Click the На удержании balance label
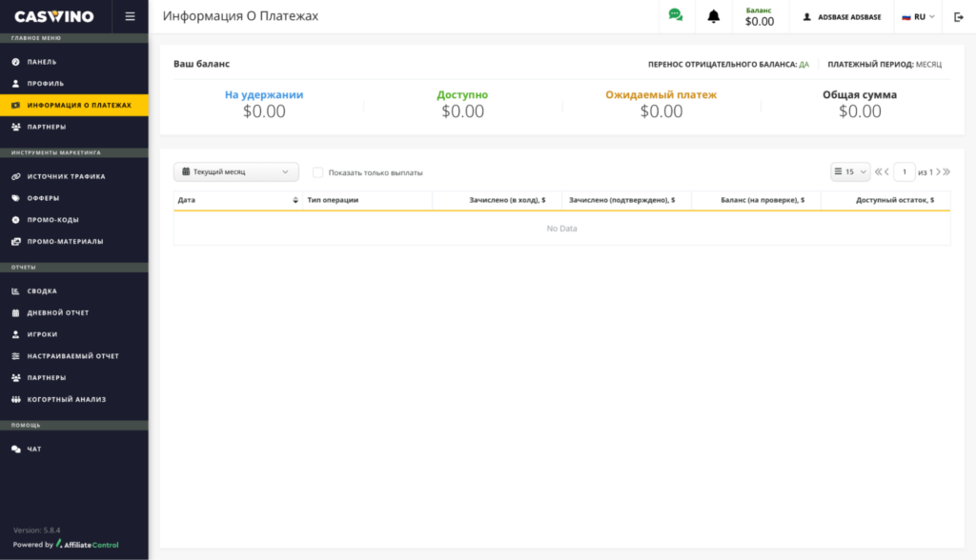 click(x=264, y=94)
